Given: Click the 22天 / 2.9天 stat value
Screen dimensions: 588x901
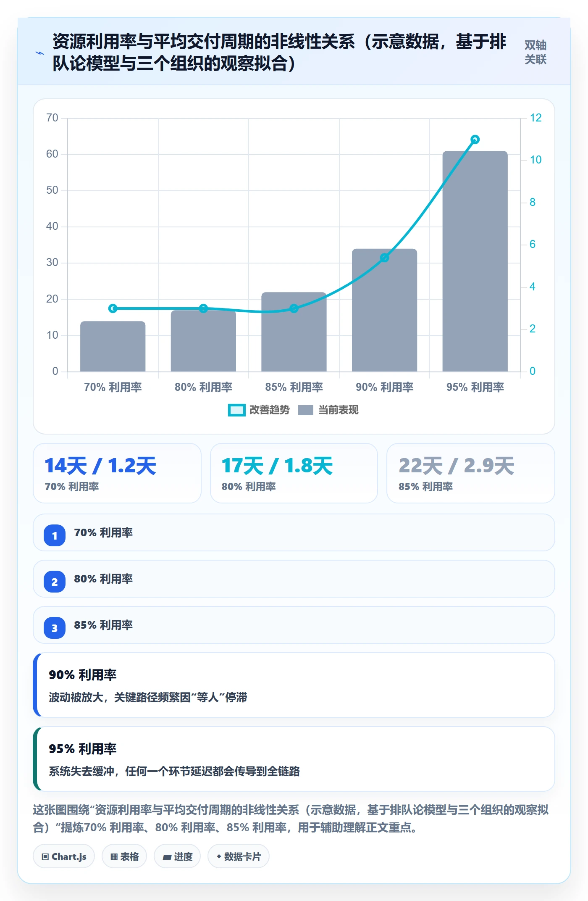Looking at the screenshot, I should pos(457,466).
